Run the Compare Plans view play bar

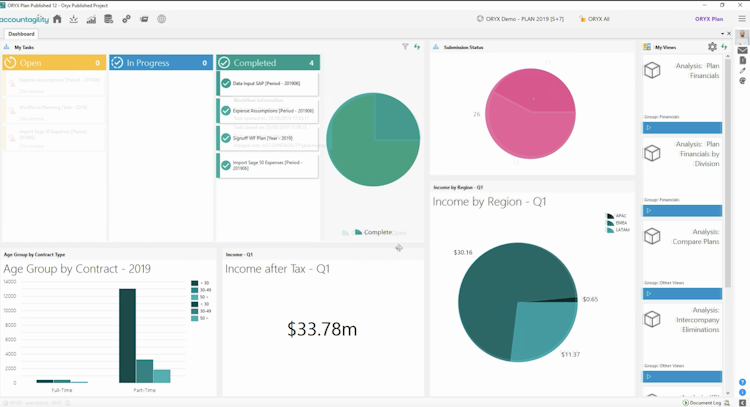tap(682, 294)
